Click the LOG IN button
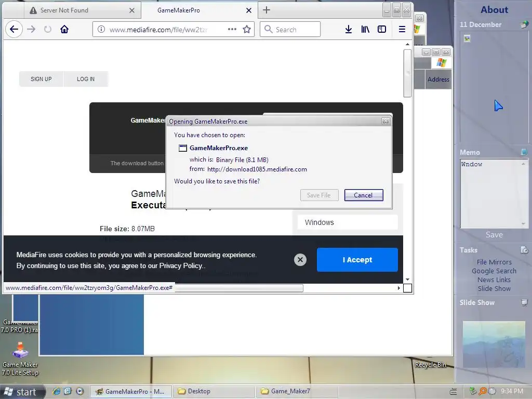Image resolution: width=532 pixels, height=399 pixels. pos(86,79)
